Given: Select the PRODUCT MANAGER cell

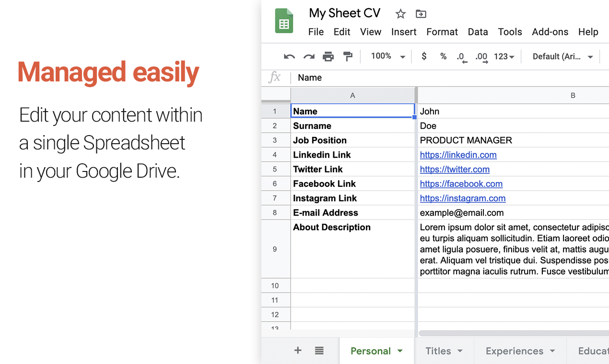Looking at the screenshot, I should click(x=514, y=140).
